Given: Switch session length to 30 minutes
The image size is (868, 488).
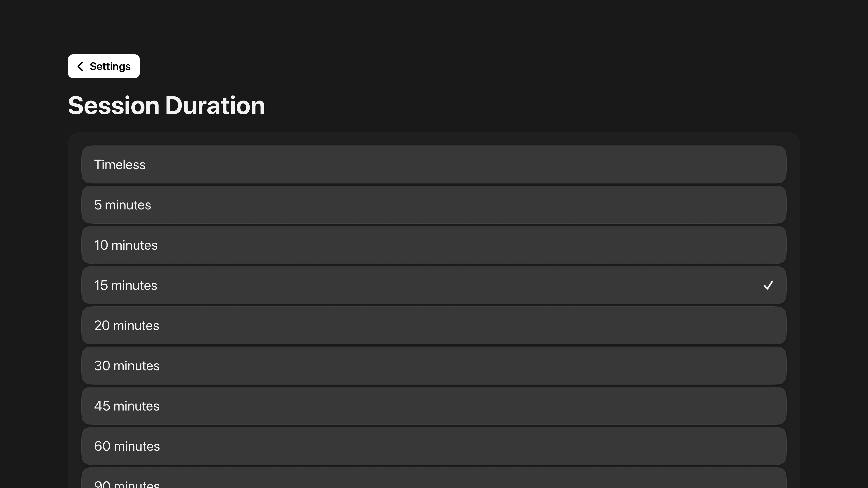Looking at the screenshot, I should click(434, 365).
